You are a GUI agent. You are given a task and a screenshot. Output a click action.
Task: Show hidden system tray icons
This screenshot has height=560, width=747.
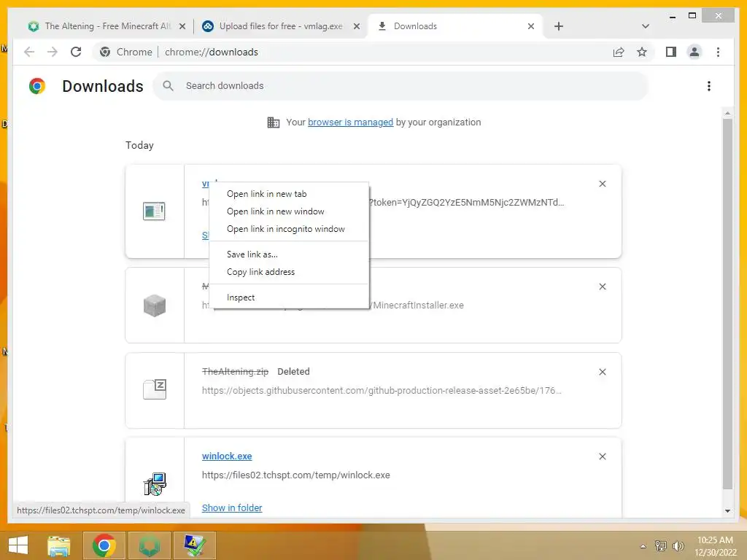click(x=643, y=546)
